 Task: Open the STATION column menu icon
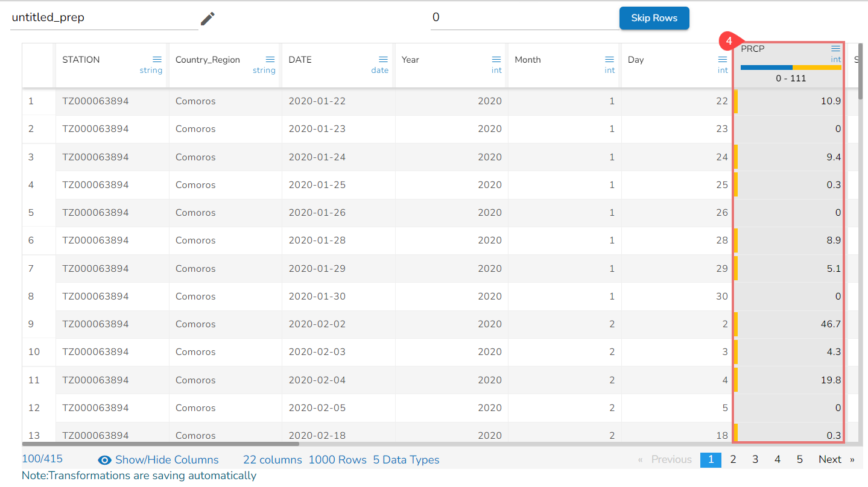157,59
